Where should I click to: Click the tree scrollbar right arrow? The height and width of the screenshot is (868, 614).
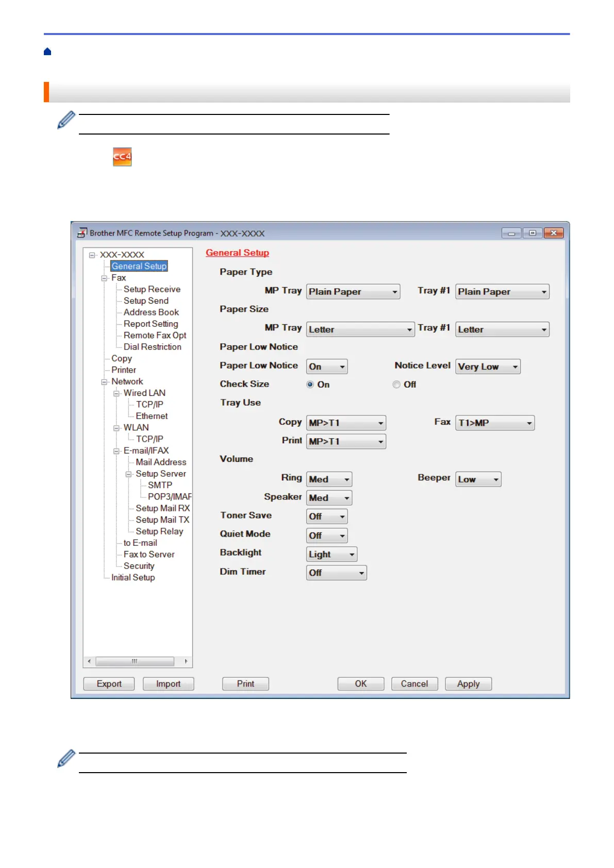coord(186,661)
